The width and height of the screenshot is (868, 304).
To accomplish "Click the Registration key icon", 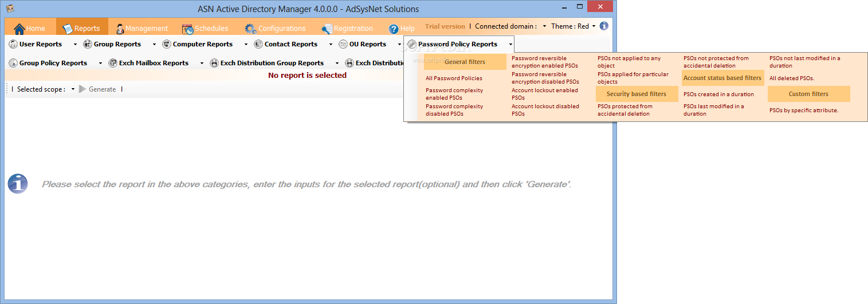I will [x=327, y=29].
